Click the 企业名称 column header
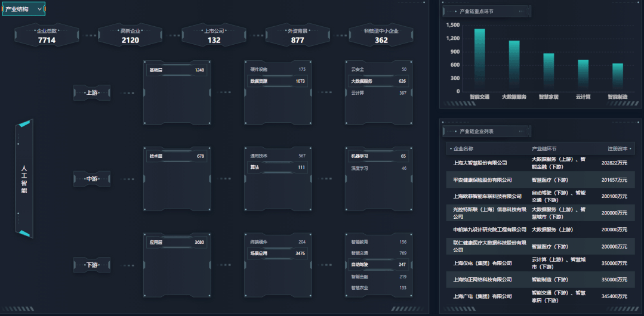 pyautogui.click(x=463, y=148)
